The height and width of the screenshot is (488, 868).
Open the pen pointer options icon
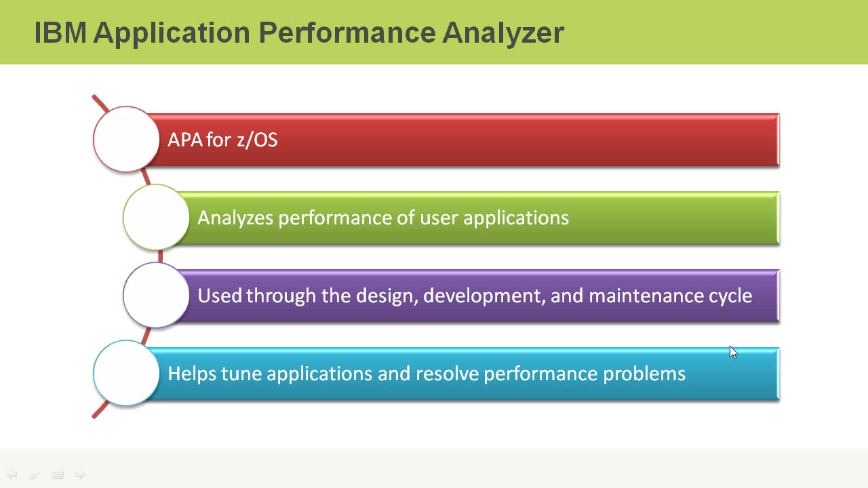(35, 476)
